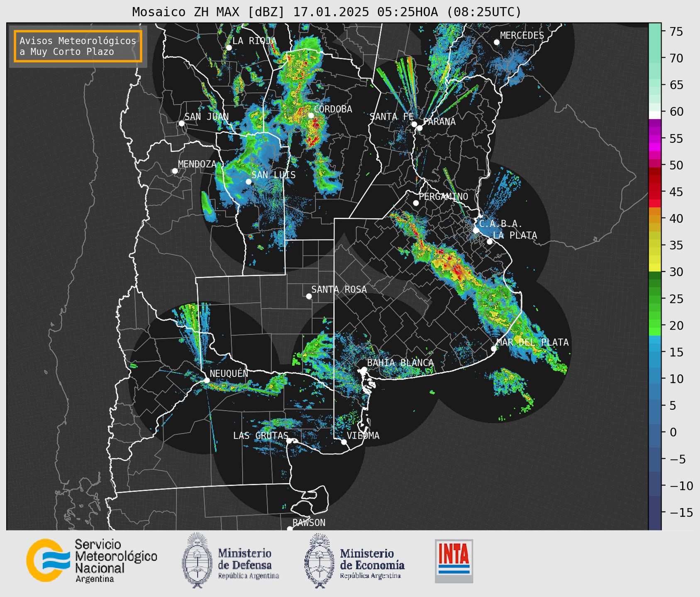Image resolution: width=700 pixels, height=597 pixels.
Task: Click the 15 dBZ scale label
Action: click(676, 352)
